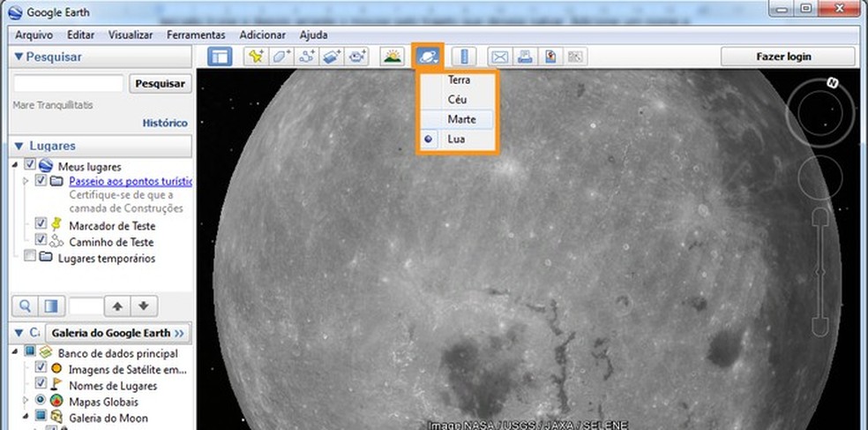The image size is (868, 430).
Task: Move item down with the down arrow
Action: pyautogui.click(x=144, y=306)
